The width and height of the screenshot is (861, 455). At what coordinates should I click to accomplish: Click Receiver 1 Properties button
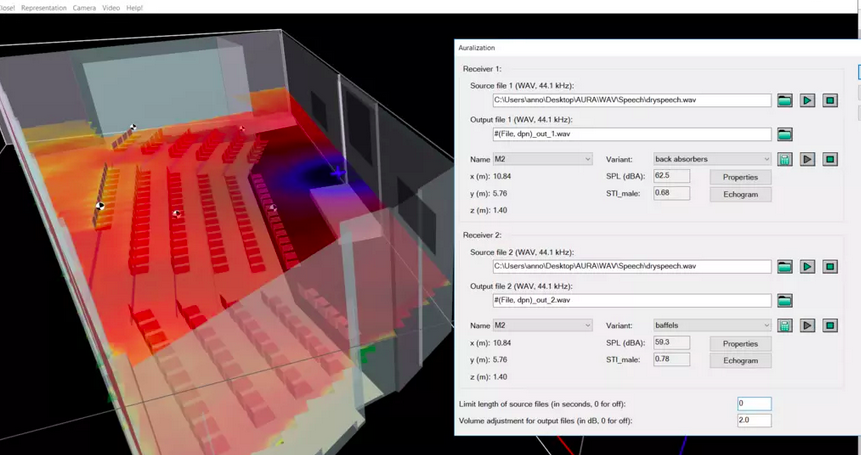click(740, 177)
